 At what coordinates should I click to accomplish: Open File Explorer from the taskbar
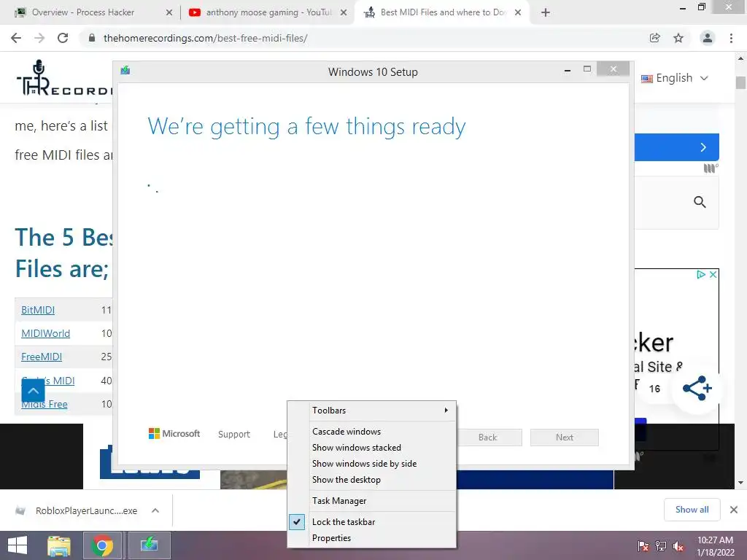[59, 545]
